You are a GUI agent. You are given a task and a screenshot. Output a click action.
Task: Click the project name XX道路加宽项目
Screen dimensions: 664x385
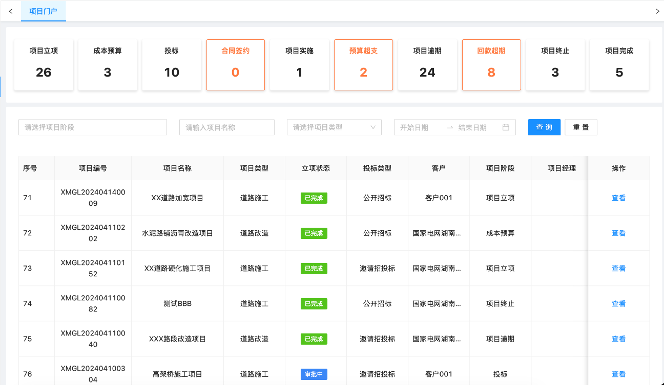point(177,198)
